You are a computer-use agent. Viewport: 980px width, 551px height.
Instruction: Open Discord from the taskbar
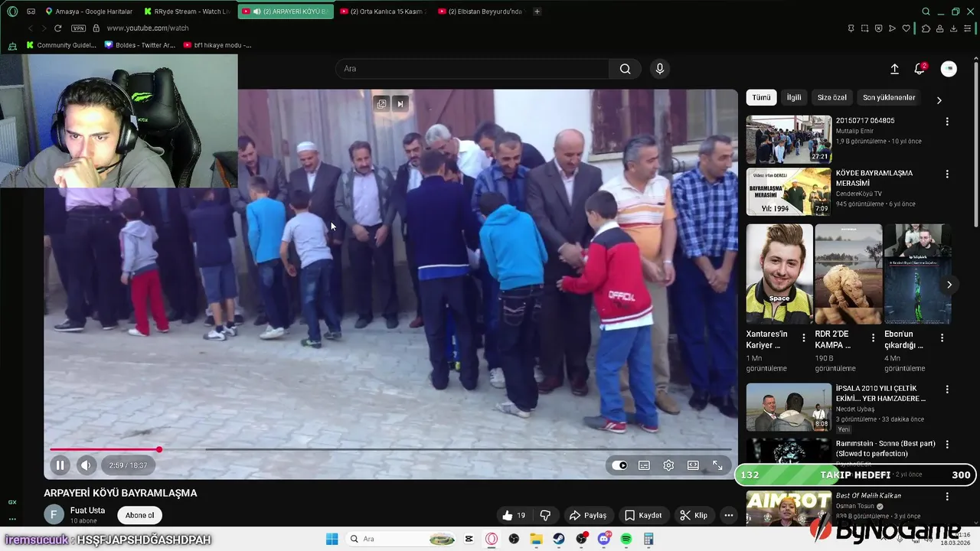(603, 539)
